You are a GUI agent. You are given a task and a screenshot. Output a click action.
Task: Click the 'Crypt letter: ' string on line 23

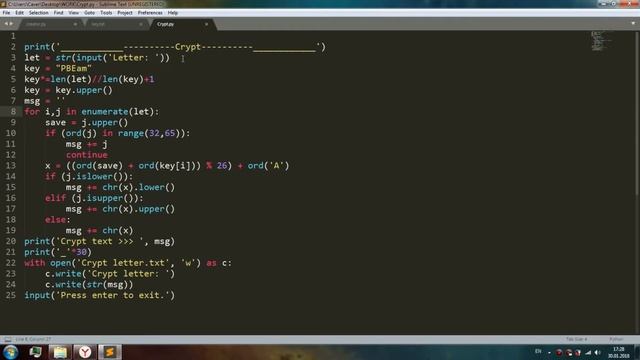[x=128, y=273]
